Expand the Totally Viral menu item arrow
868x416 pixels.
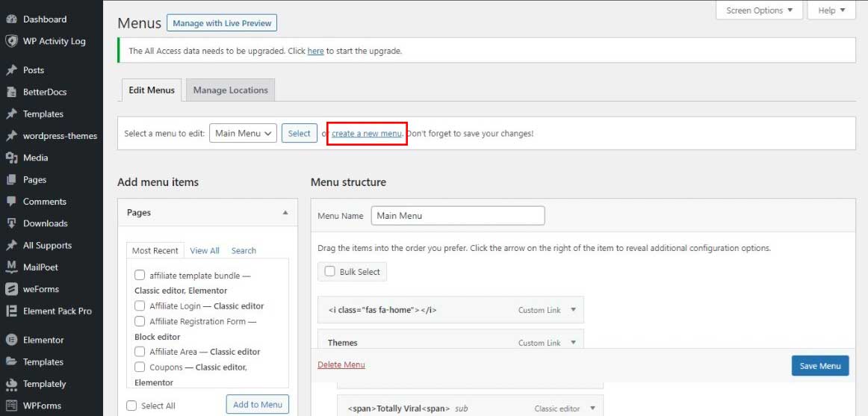pyautogui.click(x=592, y=409)
